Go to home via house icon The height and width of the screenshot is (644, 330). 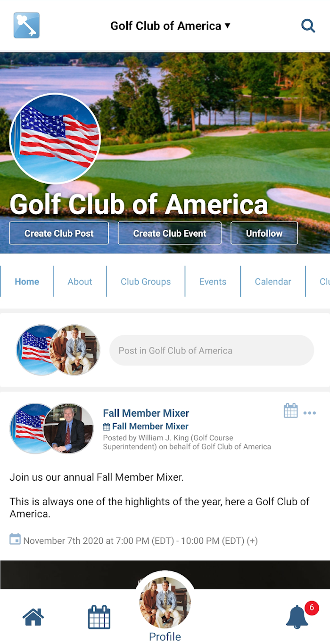coord(33,617)
